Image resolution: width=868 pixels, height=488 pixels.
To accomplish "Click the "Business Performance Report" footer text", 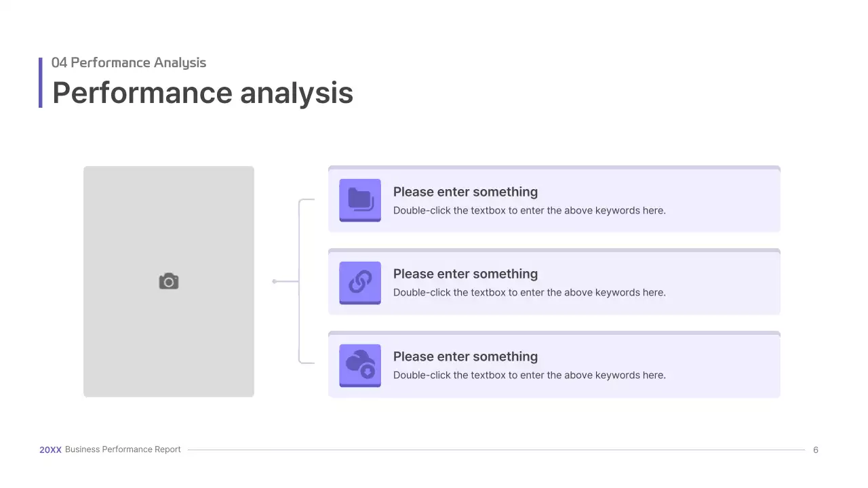I will [x=123, y=449].
